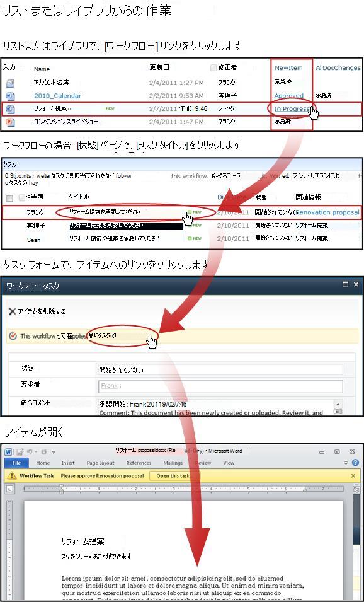The image size is (364, 602).
Task: Switch to the Insert ribbon tab
Action: coord(68,463)
